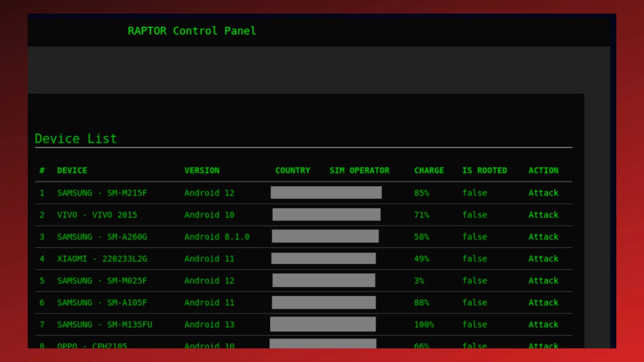This screenshot has width=644, height=362.
Task: Click the # column header
Action: point(42,170)
